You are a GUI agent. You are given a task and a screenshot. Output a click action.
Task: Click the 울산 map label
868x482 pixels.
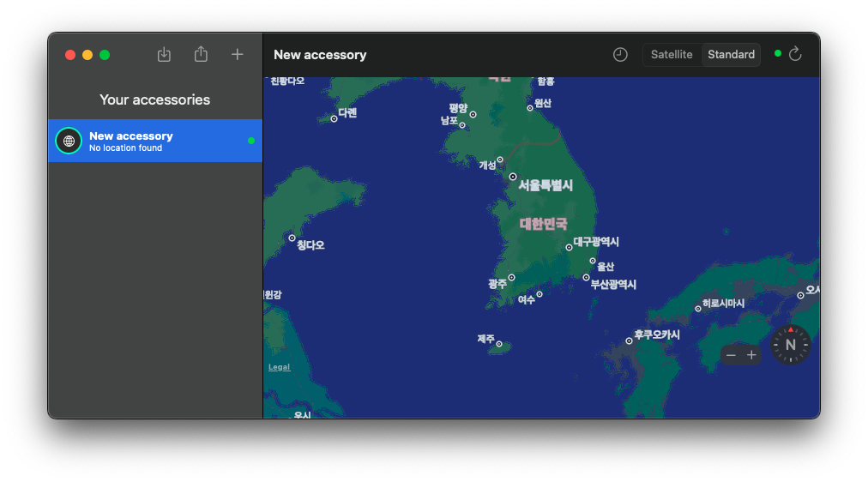click(605, 267)
